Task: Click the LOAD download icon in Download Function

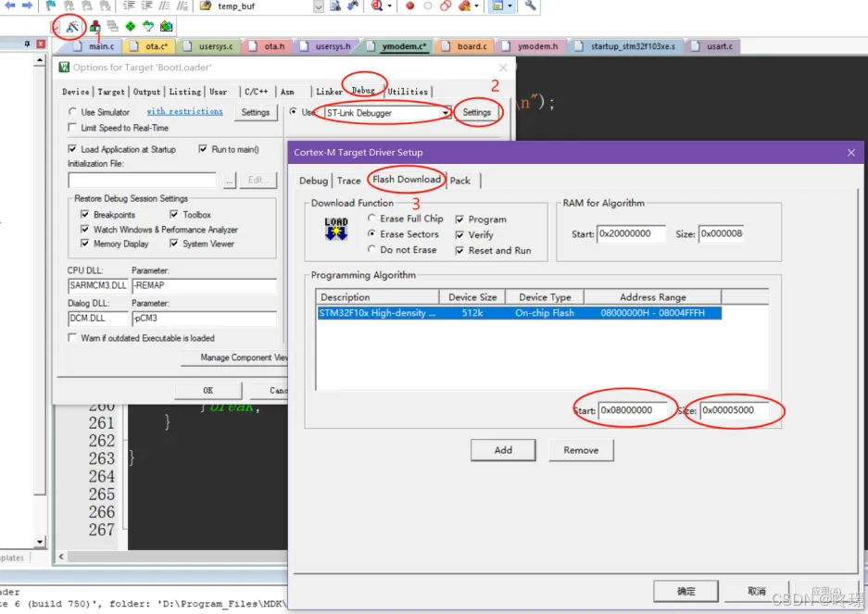Action: tap(336, 228)
